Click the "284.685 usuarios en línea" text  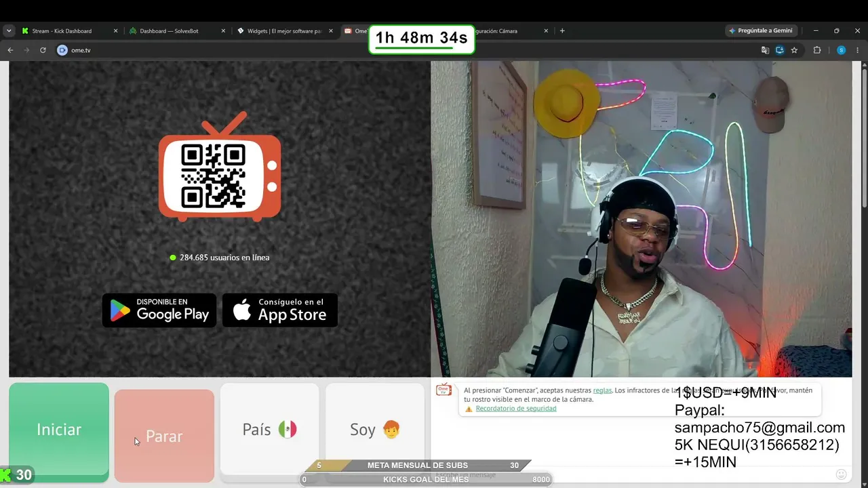click(x=224, y=258)
